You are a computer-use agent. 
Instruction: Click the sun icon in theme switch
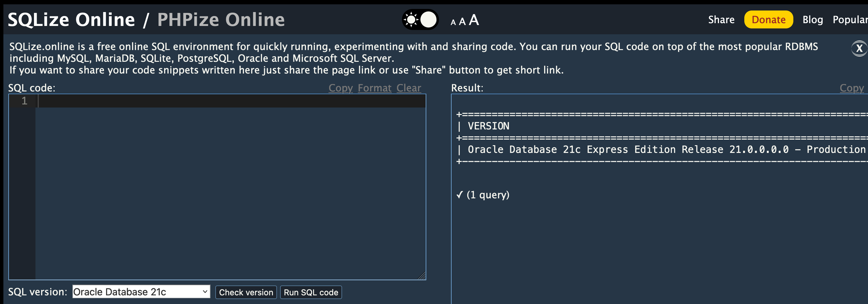pos(411,19)
